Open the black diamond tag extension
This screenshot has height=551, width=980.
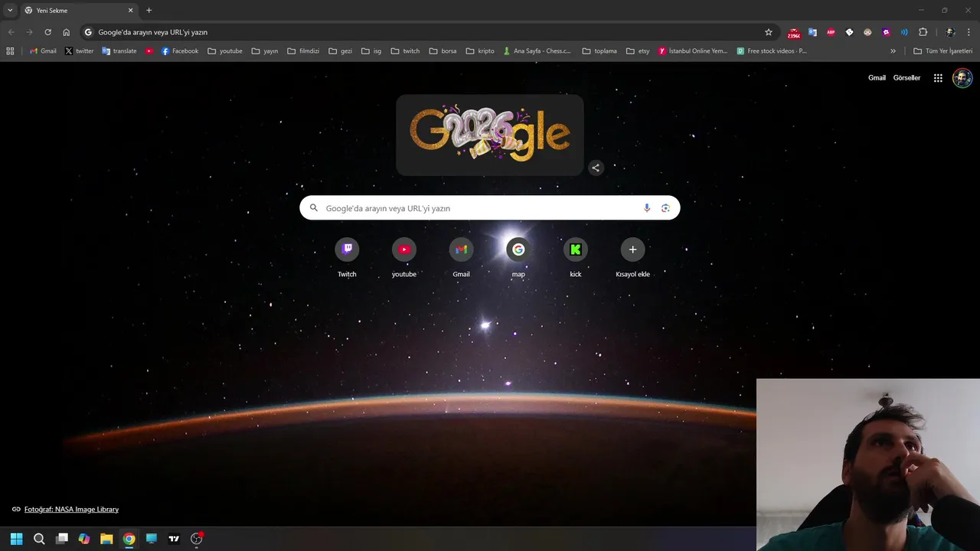click(849, 32)
